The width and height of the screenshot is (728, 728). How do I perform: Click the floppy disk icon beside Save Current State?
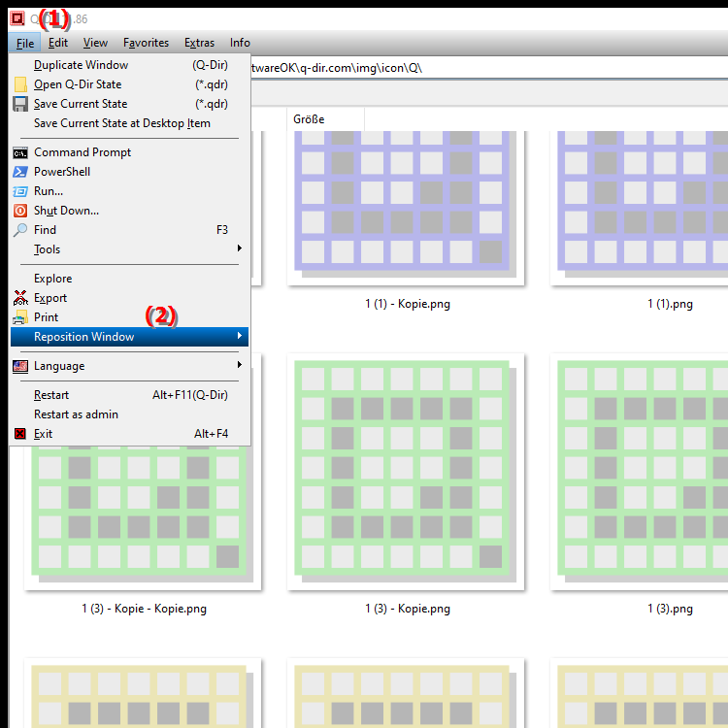20,104
